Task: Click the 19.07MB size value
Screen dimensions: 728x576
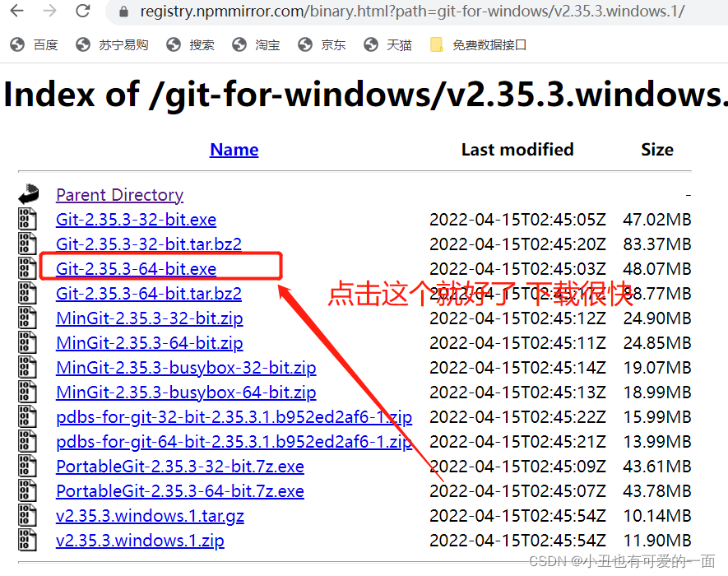Action: 657,368
